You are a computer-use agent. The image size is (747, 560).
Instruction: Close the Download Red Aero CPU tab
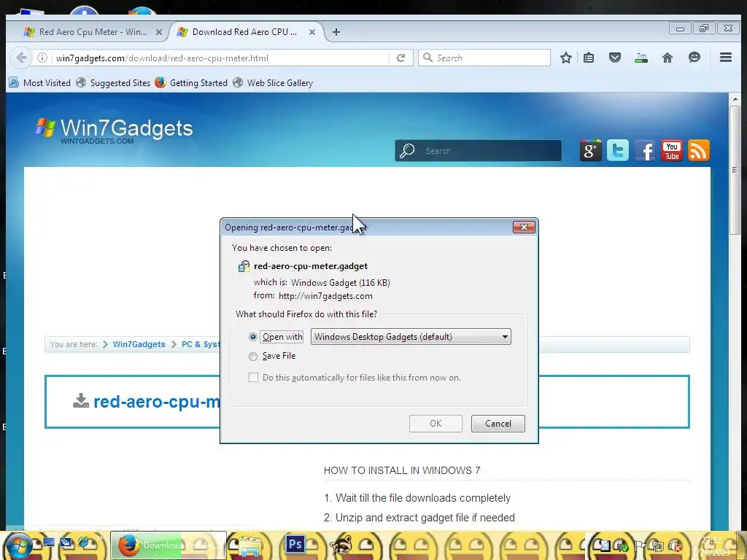pos(312,32)
